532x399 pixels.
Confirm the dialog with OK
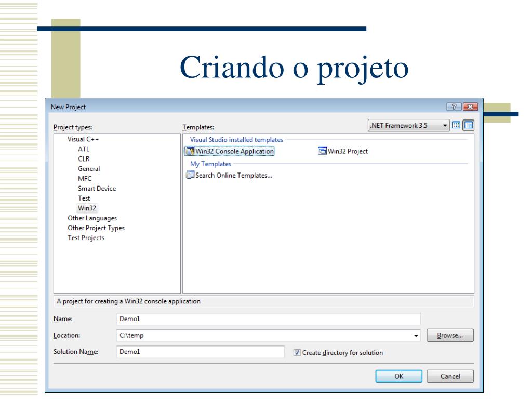coord(399,376)
